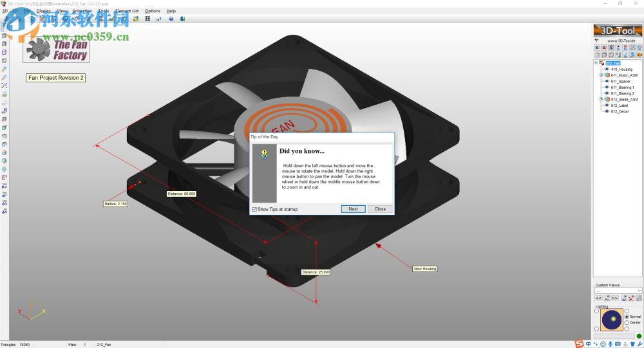The image size is (644, 348).
Task: Select 611_Spacer in the model tree
Action: coord(621,81)
